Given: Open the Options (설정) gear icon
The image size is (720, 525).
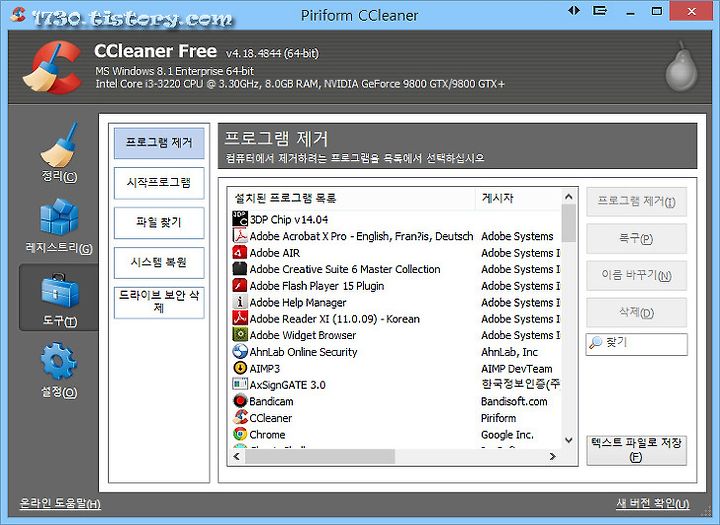Looking at the screenshot, I should pyautogui.click(x=59, y=361).
